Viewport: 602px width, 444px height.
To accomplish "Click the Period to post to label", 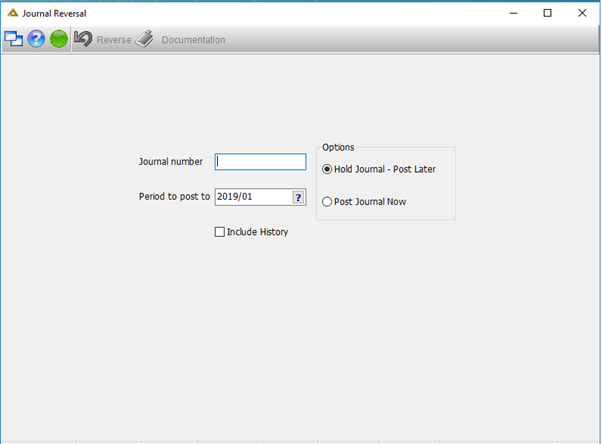I will click(174, 197).
